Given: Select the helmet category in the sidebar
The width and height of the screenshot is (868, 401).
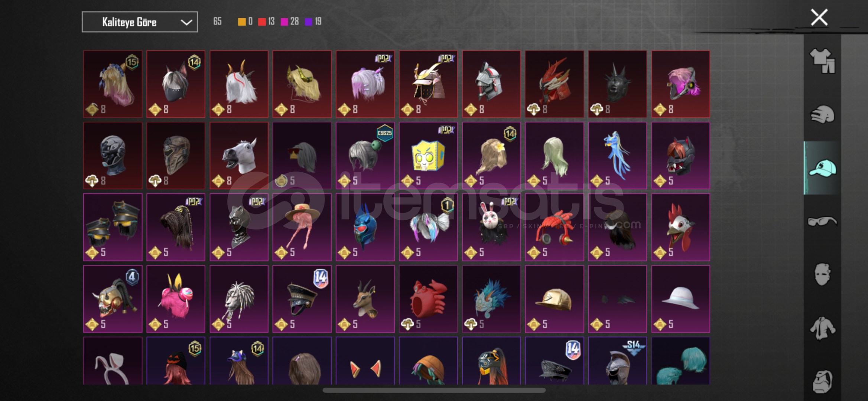Looking at the screenshot, I should click(x=822, y=114).
